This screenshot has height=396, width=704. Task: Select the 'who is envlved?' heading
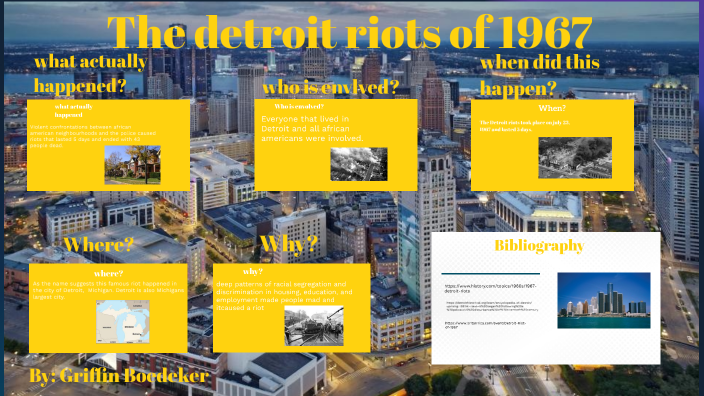click(x=330, y=87)
